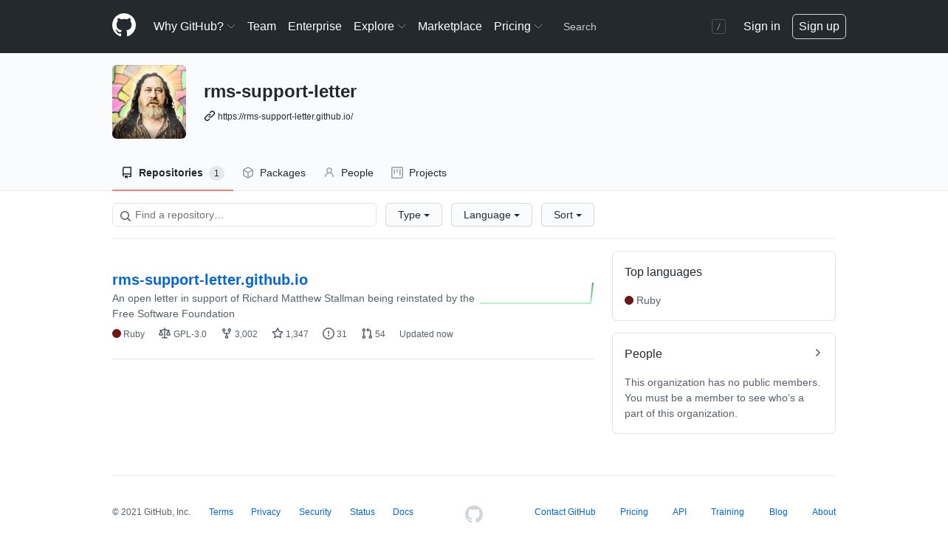Viewport: 948px width, 560px height.
Task: Open the Status footer link
Action: [x=363, y=512]
